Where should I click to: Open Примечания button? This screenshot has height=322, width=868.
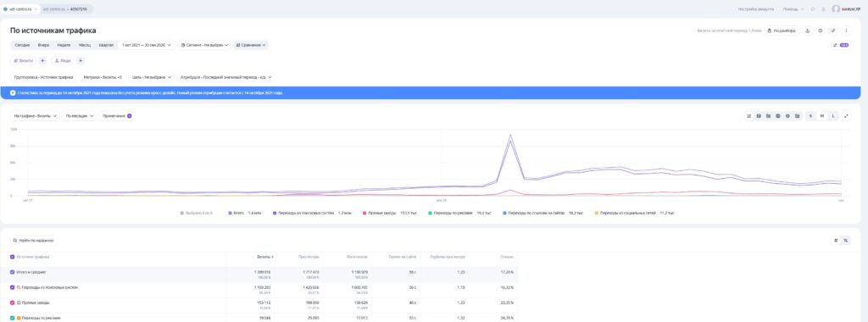click(x=117, y=116)
